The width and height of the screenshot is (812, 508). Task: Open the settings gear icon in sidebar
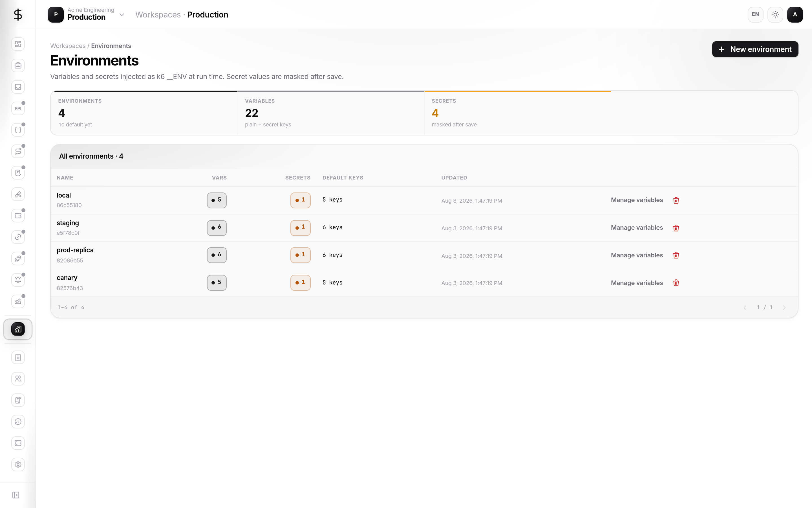tap(18, 465)
